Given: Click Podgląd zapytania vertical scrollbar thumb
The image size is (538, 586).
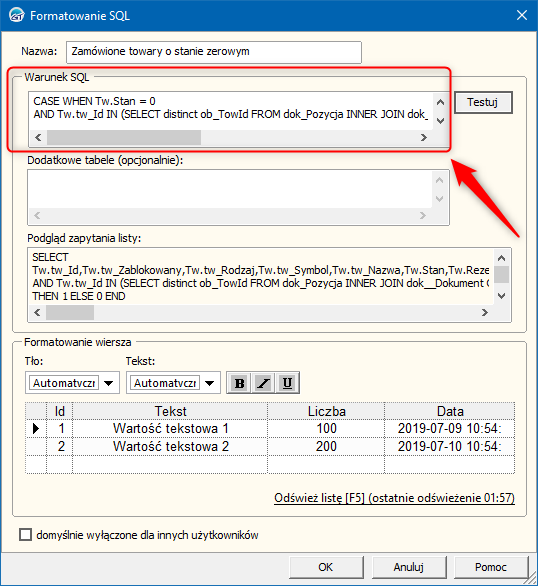Looking at the screenshot, I should [x=502, y=275].
